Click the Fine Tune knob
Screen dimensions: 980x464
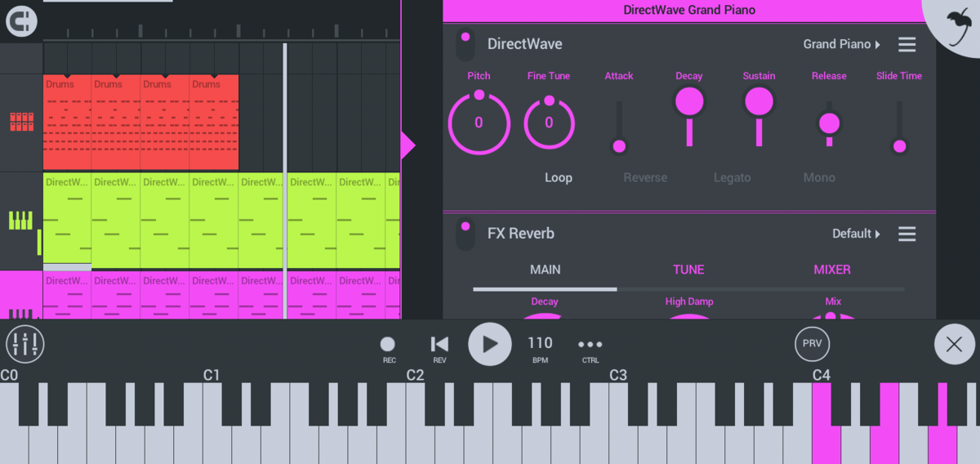coord(549,123)
